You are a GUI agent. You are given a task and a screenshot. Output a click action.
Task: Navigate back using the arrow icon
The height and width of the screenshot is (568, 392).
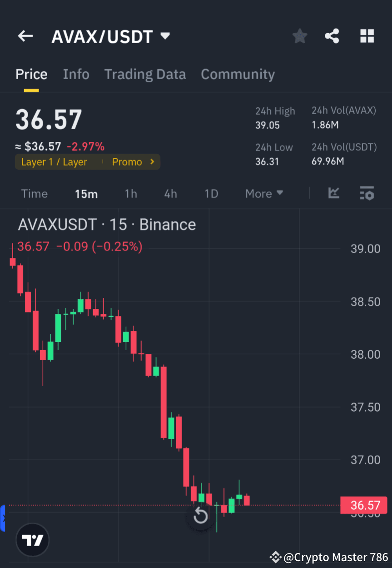tap(25, 36)
